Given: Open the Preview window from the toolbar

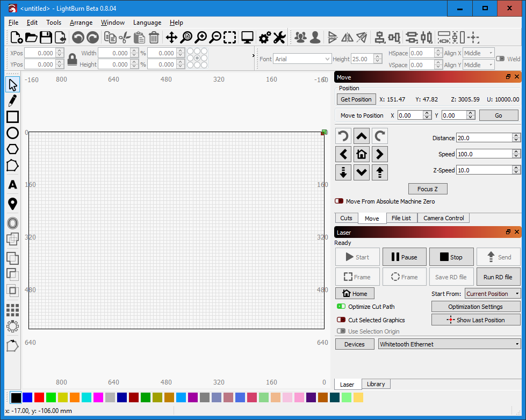Looking at the screenshot, I should click(247, 38).
